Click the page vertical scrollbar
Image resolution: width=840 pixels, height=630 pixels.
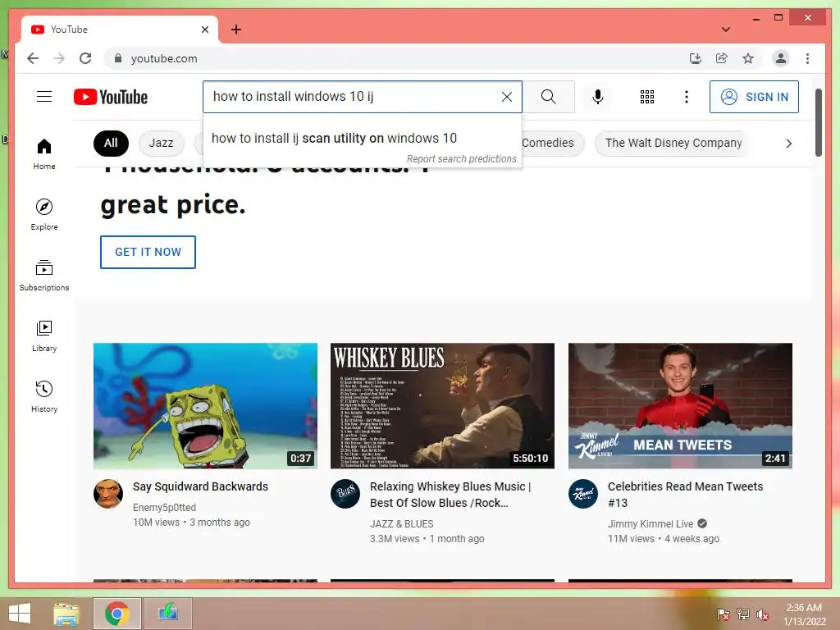(818, 123)
